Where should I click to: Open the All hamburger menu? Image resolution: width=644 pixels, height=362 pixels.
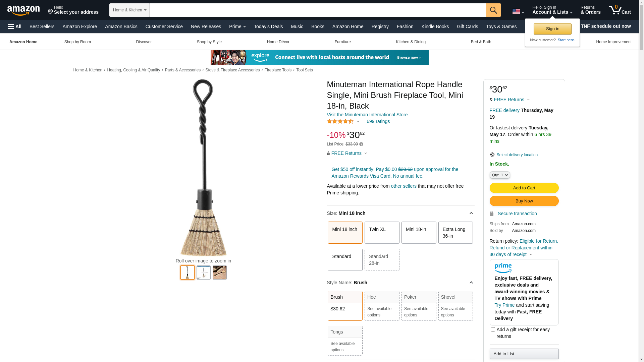[x=15, y=26]
